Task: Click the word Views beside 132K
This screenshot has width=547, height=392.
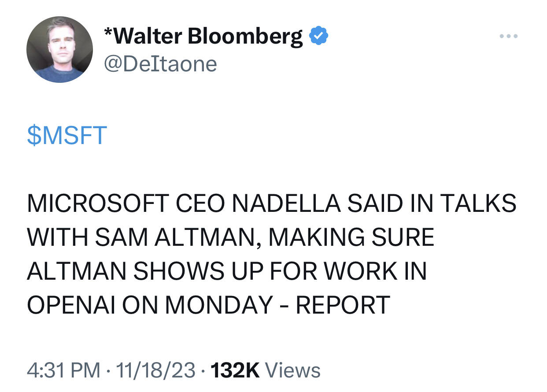Action: pyautogui.click(x=293, y=370)
